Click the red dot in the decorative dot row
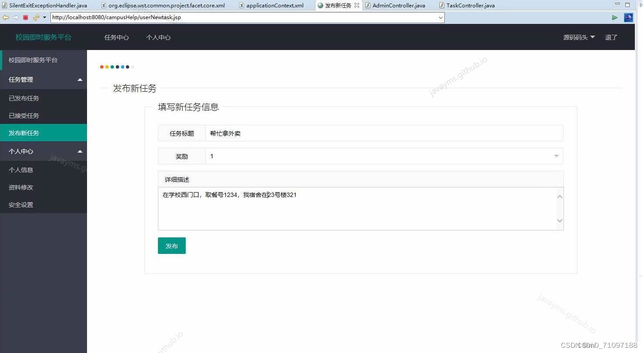The image size is (644, 353). pos(101,67)
